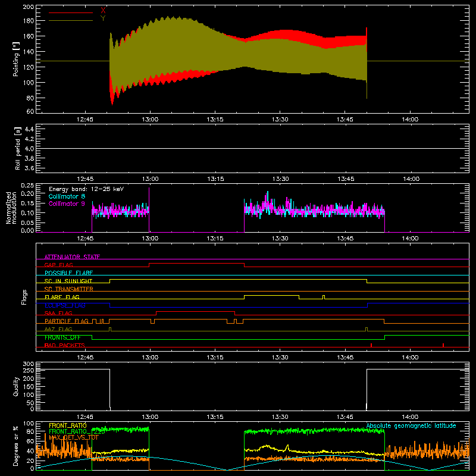Click the 'Quality' axis label

16,386
